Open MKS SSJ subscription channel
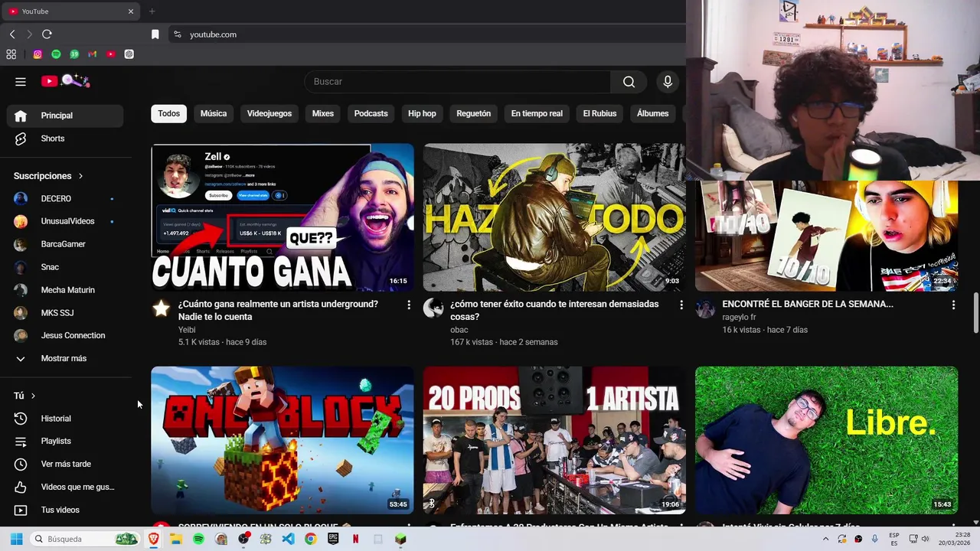The image size is (980, 551). pyautogui.click(x=65, y=313)
